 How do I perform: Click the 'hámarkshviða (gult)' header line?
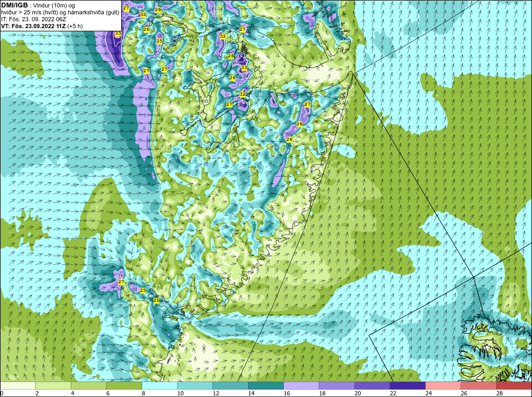point(94,13)
